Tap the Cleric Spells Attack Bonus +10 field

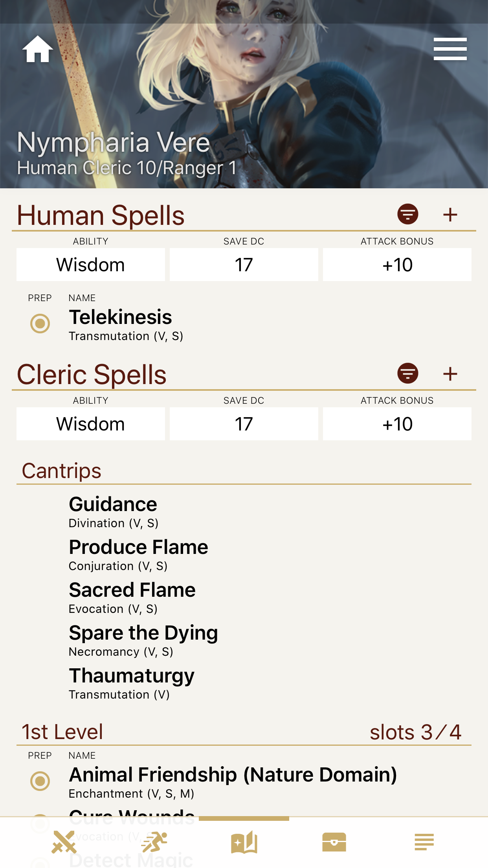tap(397, 424)
